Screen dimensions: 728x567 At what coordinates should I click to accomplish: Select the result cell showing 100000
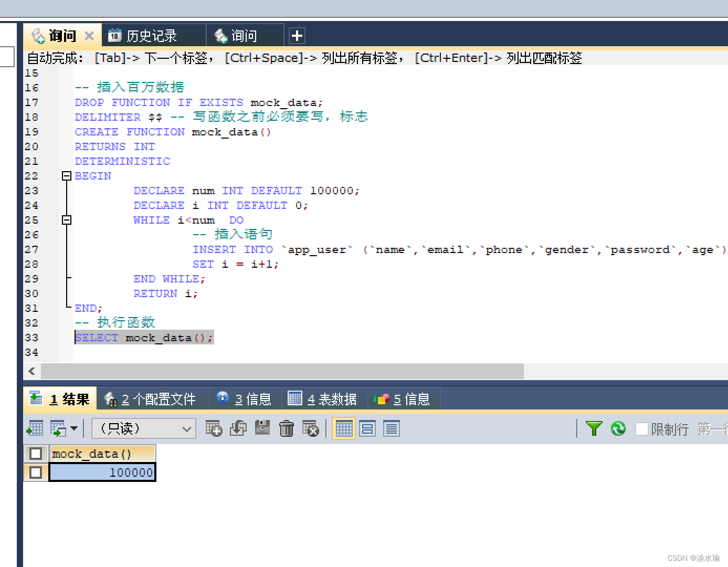[102, 472]
